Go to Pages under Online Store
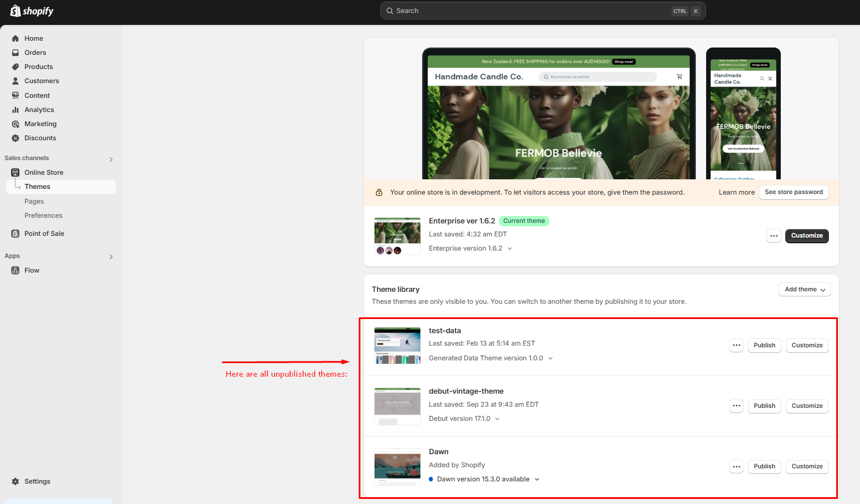The width and height of the screenshot is (860, 504). (x=34, y=201)
